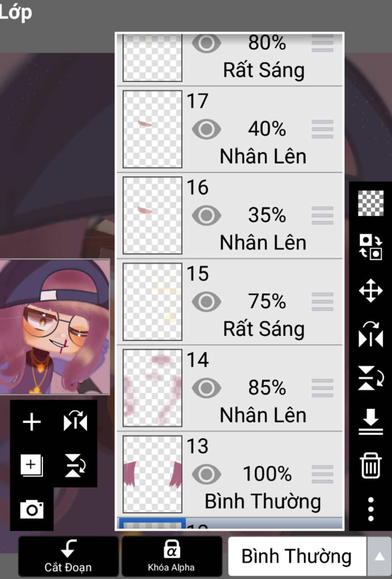Toggle the Khóa Alpha lock button
Screen dimensions: 392x579
click(x=171, y=556)
